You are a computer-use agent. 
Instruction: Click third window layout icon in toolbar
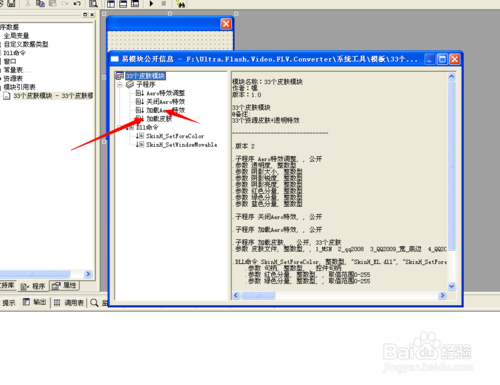[x=135, y=4]
